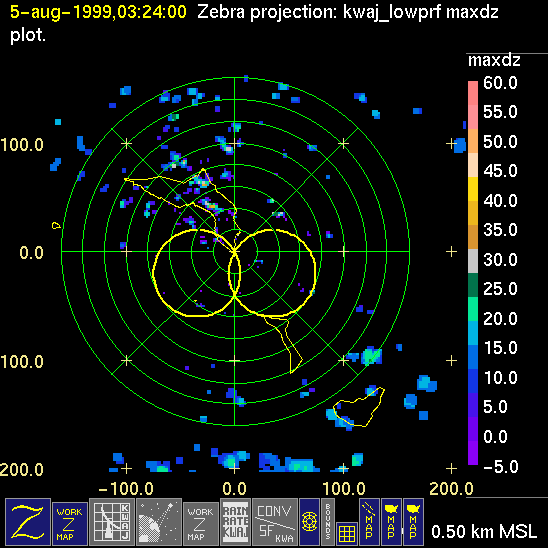Click the large yellow Z Zebra icon
Image resolution: width=548 pixels, height=548 pixels.
click(28, 522)
